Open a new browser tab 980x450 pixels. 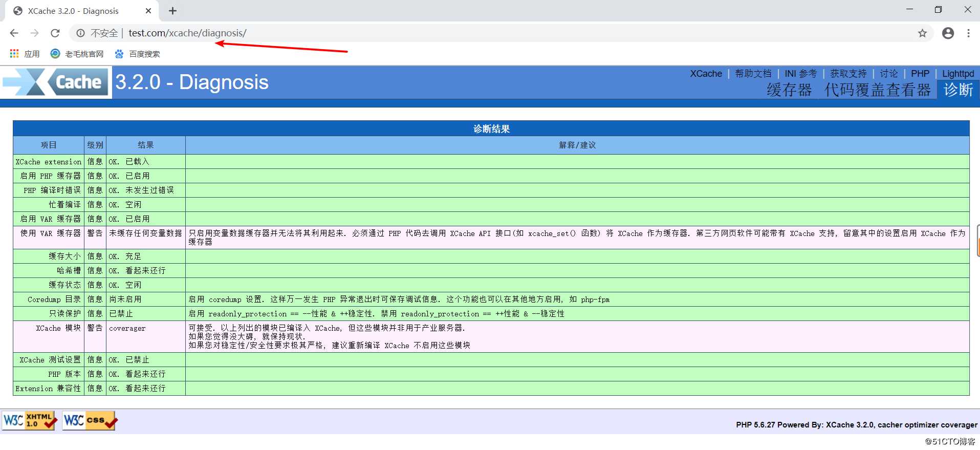tap(172, 11)
